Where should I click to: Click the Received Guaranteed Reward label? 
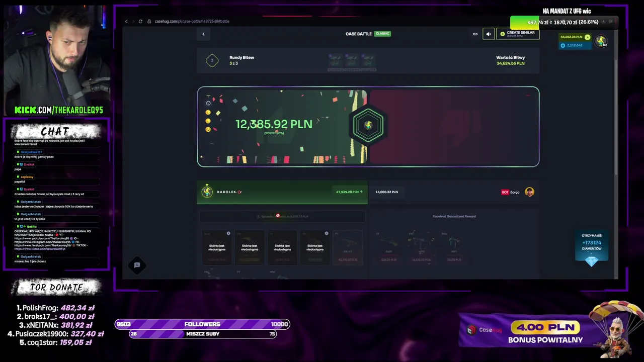tap(454, 216)
